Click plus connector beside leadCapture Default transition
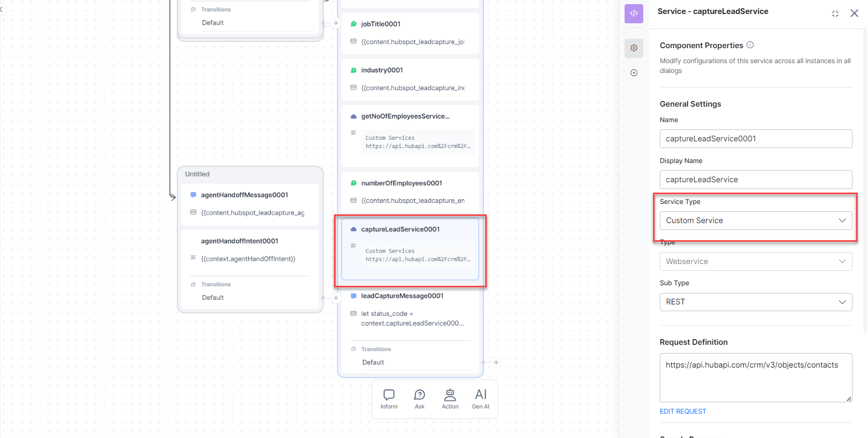This screenshot has height=438, width=868. (496, 362)
